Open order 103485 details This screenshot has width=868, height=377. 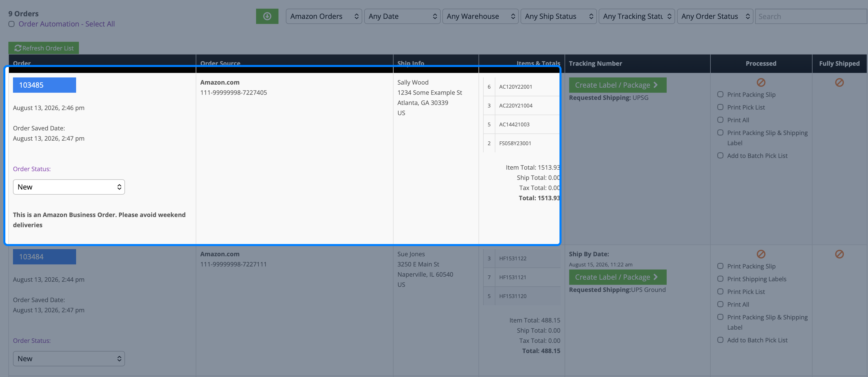click(45, 85)
